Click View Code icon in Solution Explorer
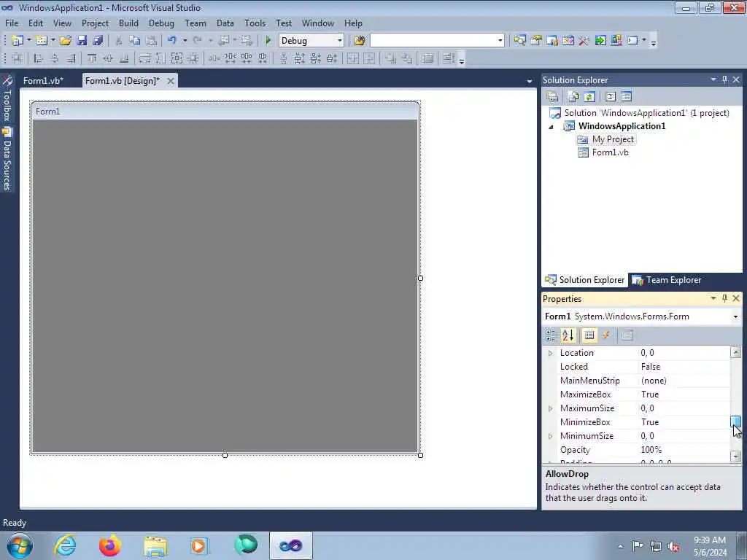Viewport: 747px width, 560px height. (611, 97)
